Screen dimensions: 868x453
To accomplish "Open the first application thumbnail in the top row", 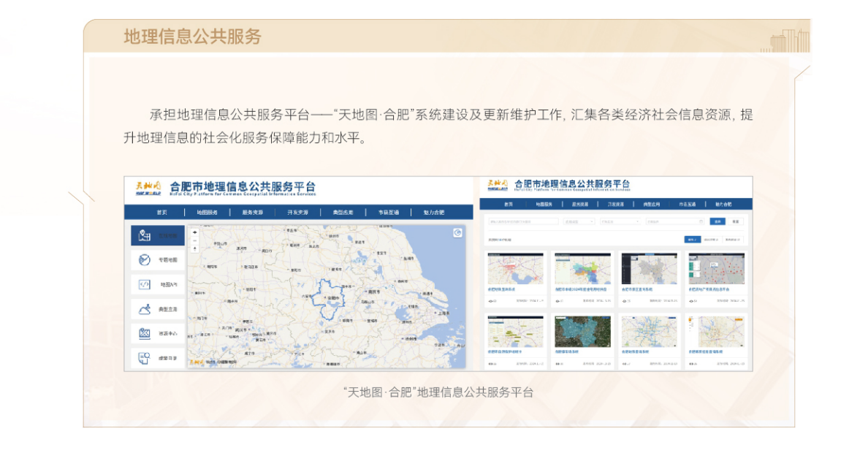I will 516,269.
